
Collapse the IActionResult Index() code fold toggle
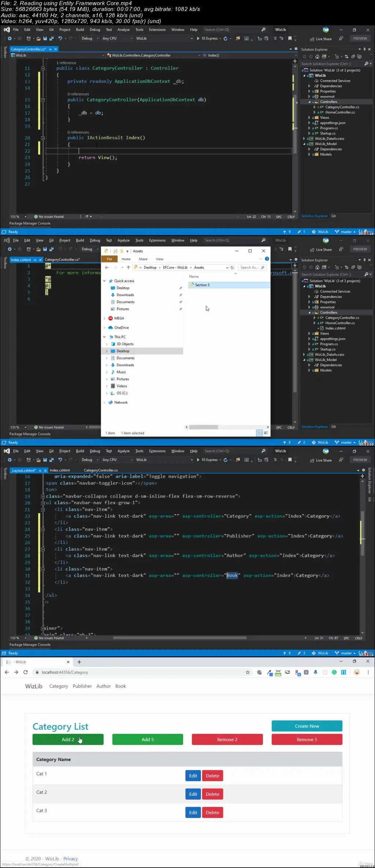43,138
